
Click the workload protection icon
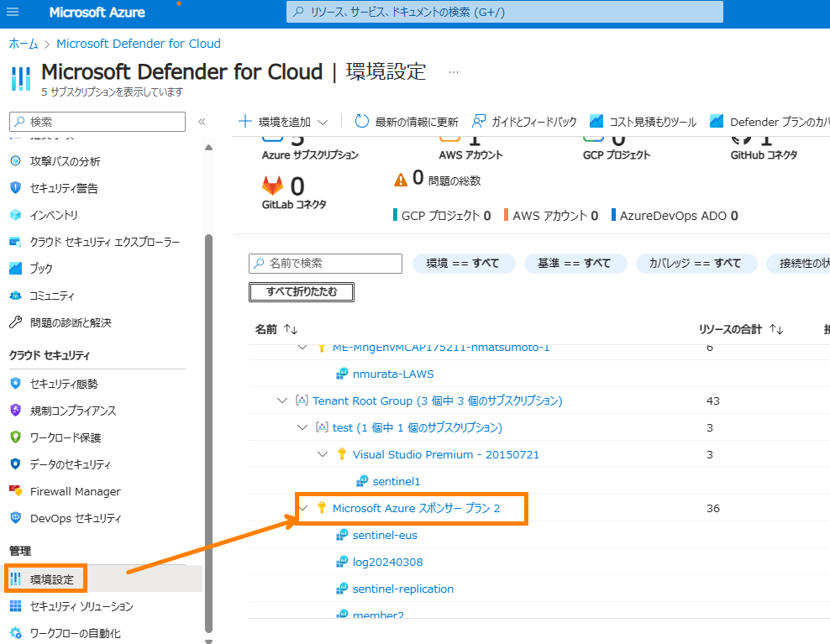[15, 437]
